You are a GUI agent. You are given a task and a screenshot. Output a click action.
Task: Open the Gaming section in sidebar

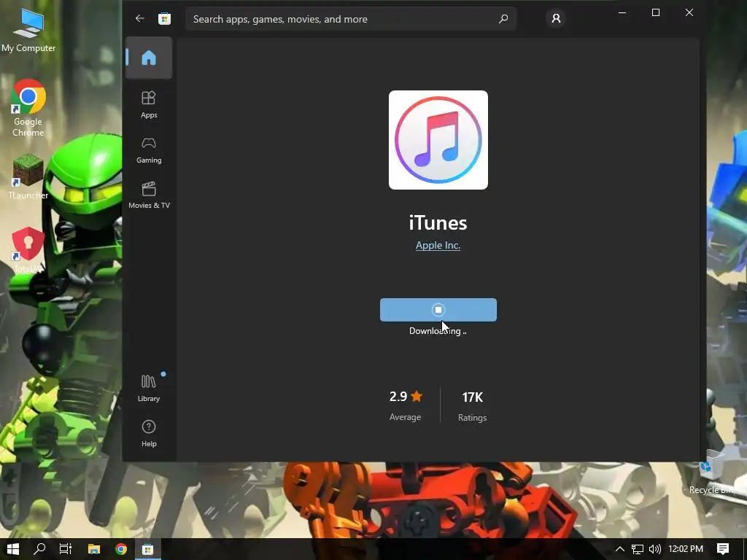pyautogui.click(x=149, y=150)
